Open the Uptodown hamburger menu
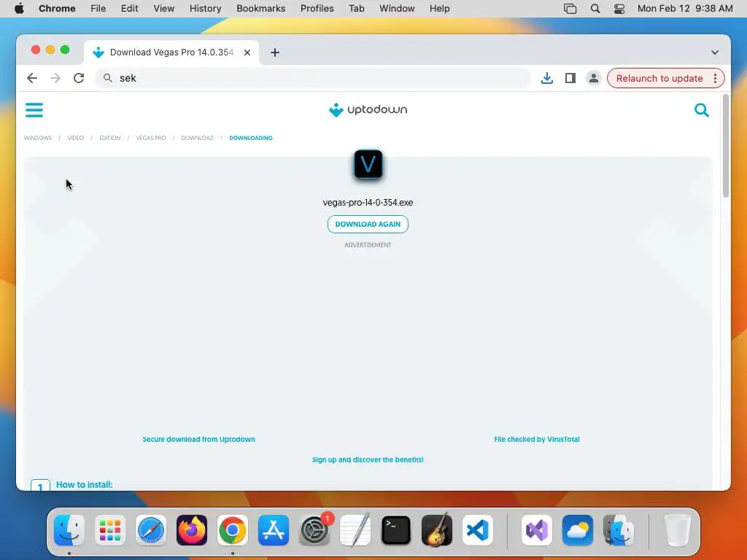 [34, 110]
